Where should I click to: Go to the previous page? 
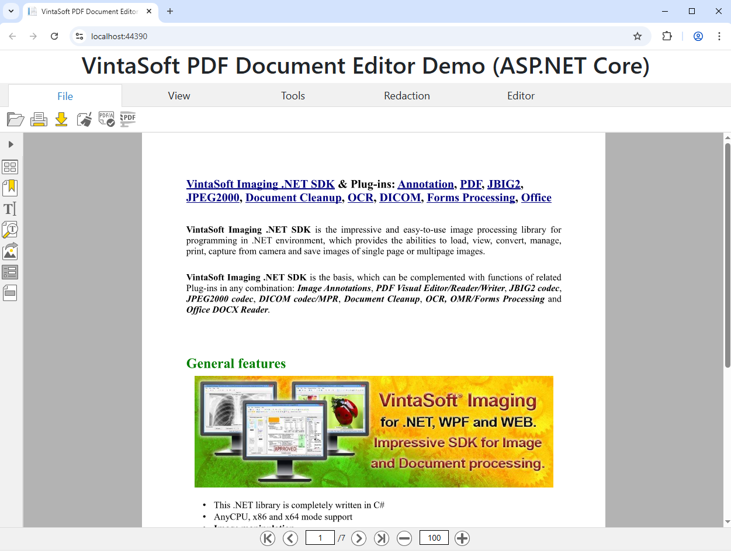coord(290,538)
